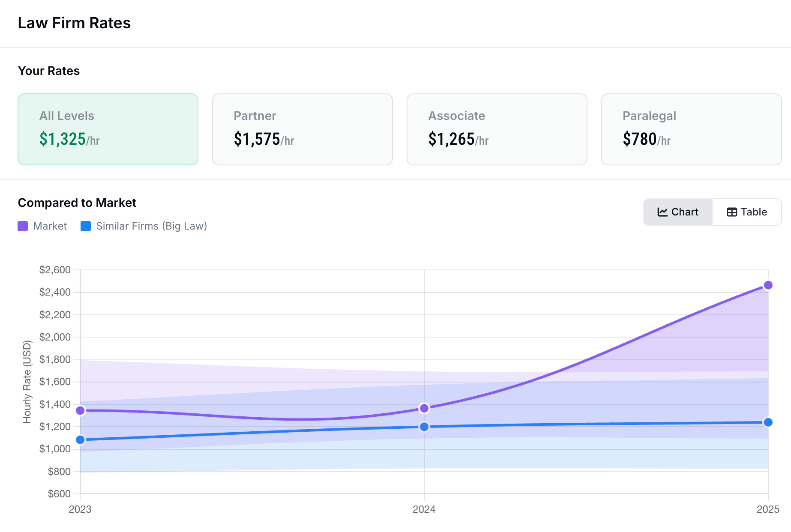Toggle Market series via legend label

[x=50, y=226]
